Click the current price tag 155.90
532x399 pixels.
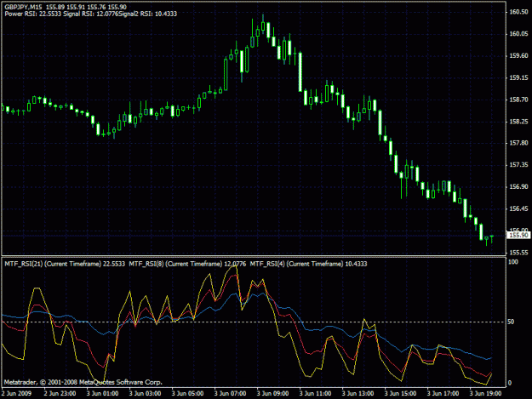pyautogui.click(x=518, y=235)
